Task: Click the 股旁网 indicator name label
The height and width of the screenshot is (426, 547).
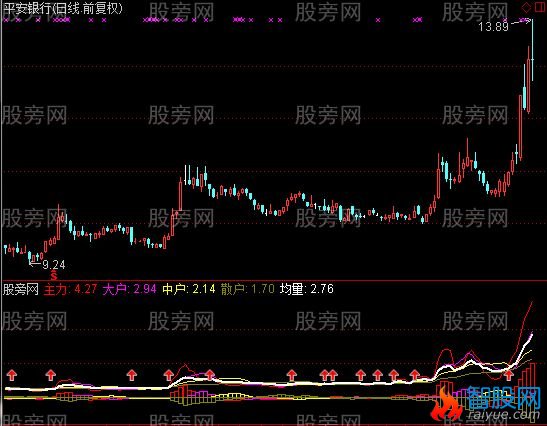Action: coord(21,289)
